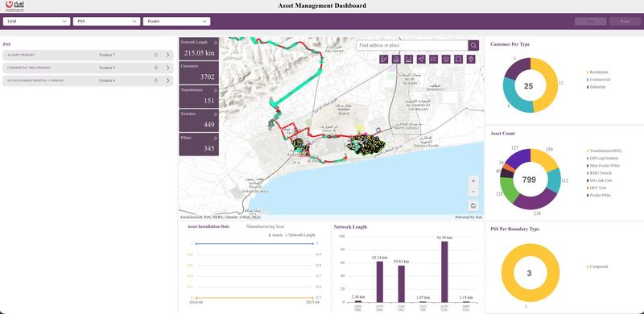Open the print tool on the map

point(396,60)
